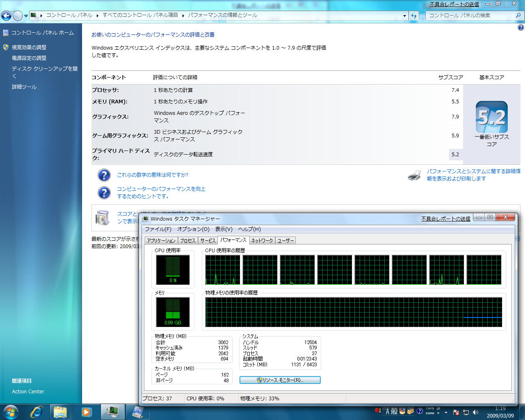Click Action Center flag tray icon
Viewport: 525px width, 420px height.
click(x=456, y=412)
